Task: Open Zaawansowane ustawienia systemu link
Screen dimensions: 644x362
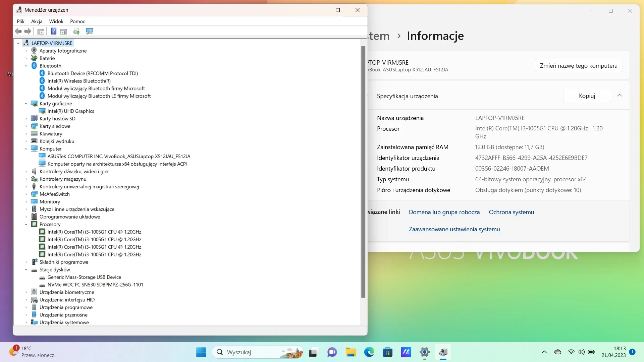Action: tap(454, 229)
